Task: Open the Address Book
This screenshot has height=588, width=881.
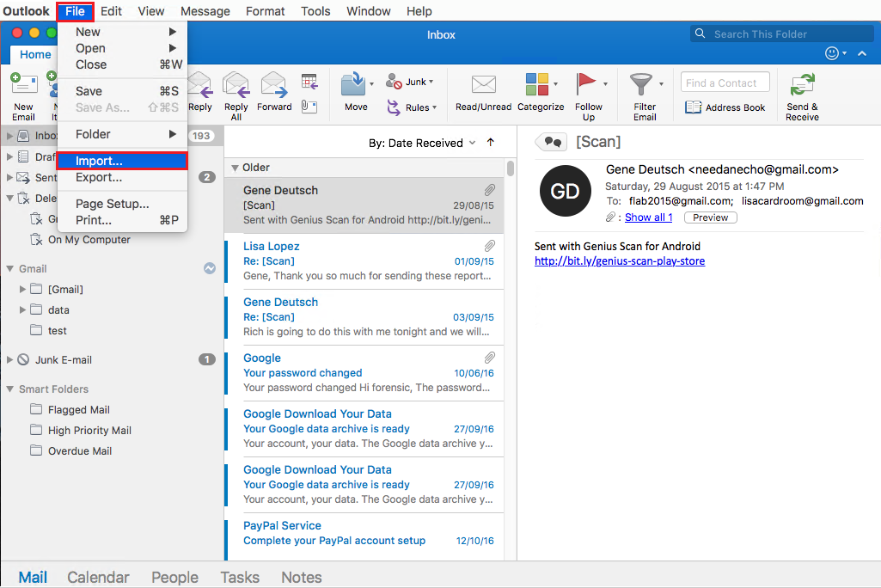Action: pos(725,107)
